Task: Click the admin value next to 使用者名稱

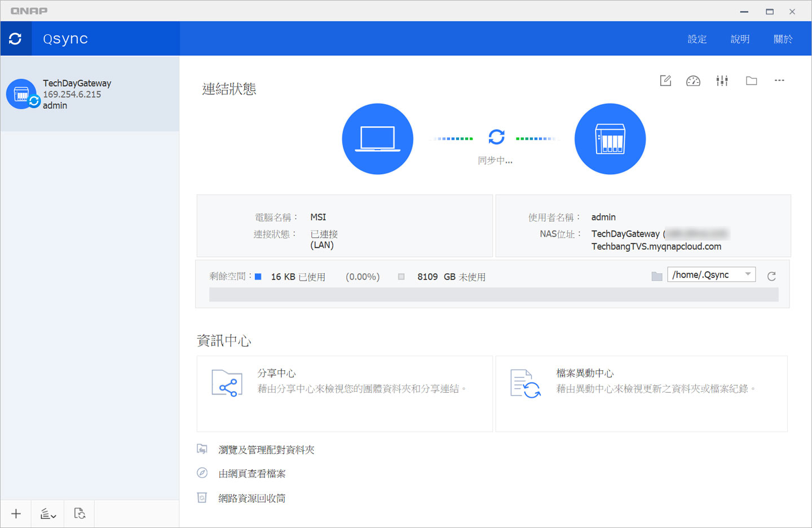Action: [x=603, y=217]
